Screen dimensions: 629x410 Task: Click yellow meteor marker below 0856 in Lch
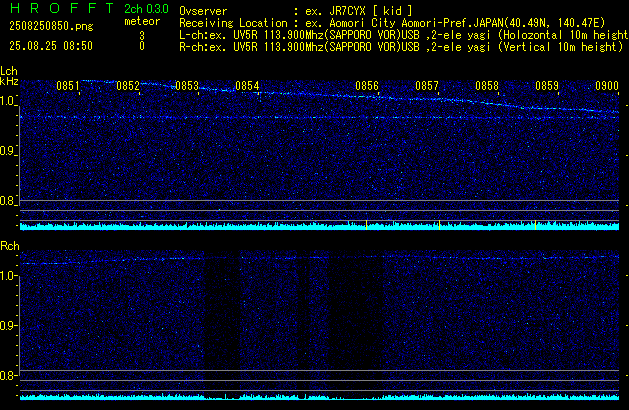pos(366,225)
